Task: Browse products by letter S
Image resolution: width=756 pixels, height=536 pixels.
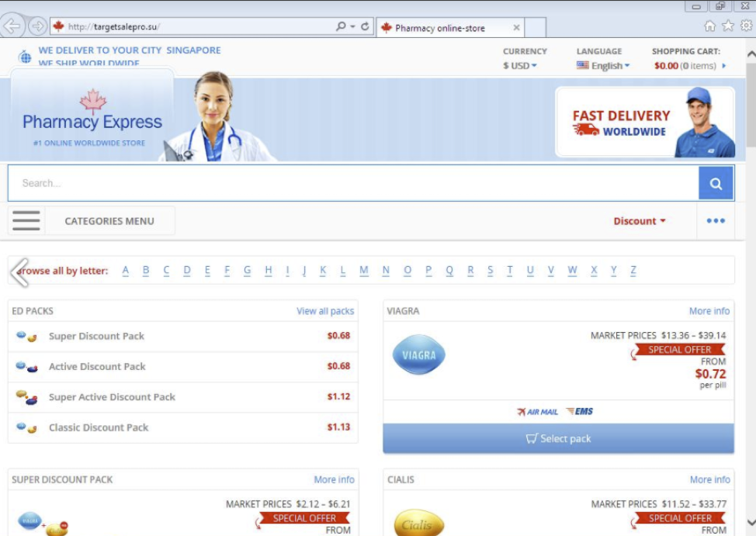Action: tap(491, 271)
